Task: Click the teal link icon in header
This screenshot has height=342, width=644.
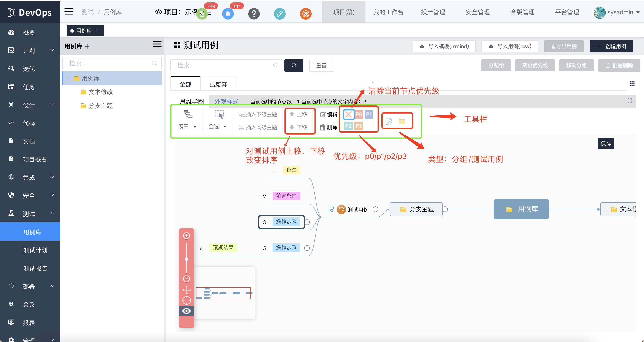Action: [280, 14]
